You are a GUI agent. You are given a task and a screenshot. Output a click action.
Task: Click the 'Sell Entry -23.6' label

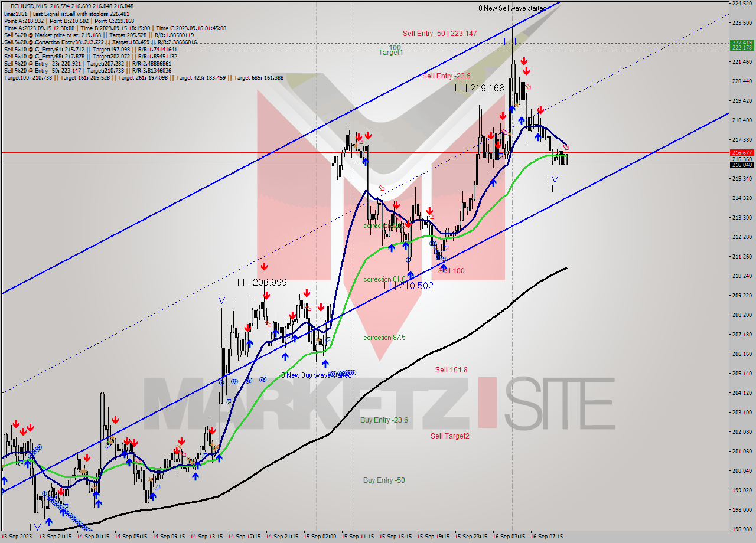[446, 76]
